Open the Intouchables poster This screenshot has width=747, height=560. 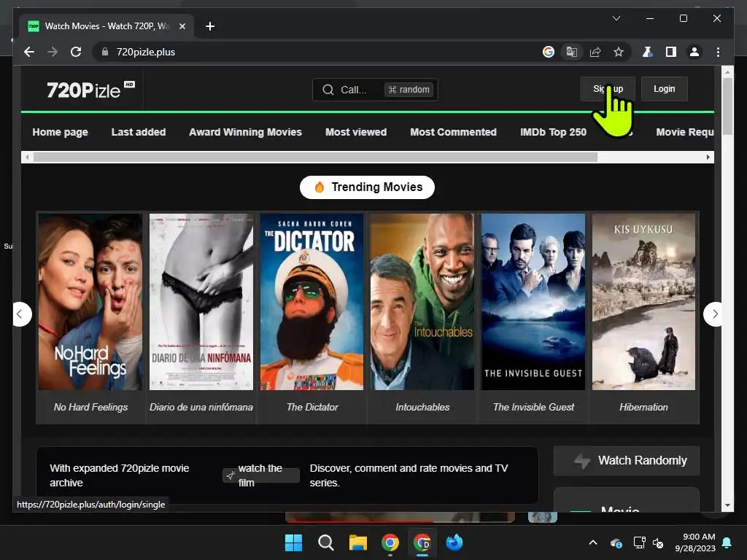(x=422, y=302)
